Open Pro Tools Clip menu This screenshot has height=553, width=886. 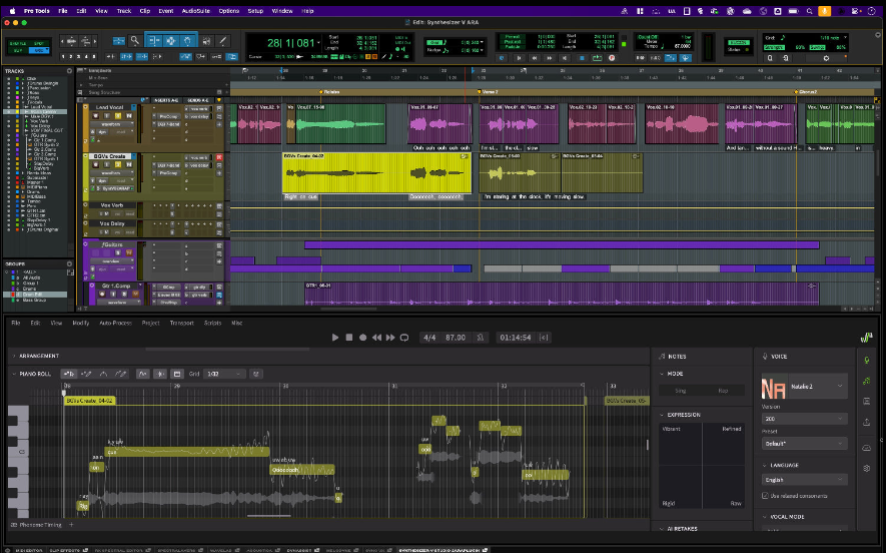[x=145, y=11]
